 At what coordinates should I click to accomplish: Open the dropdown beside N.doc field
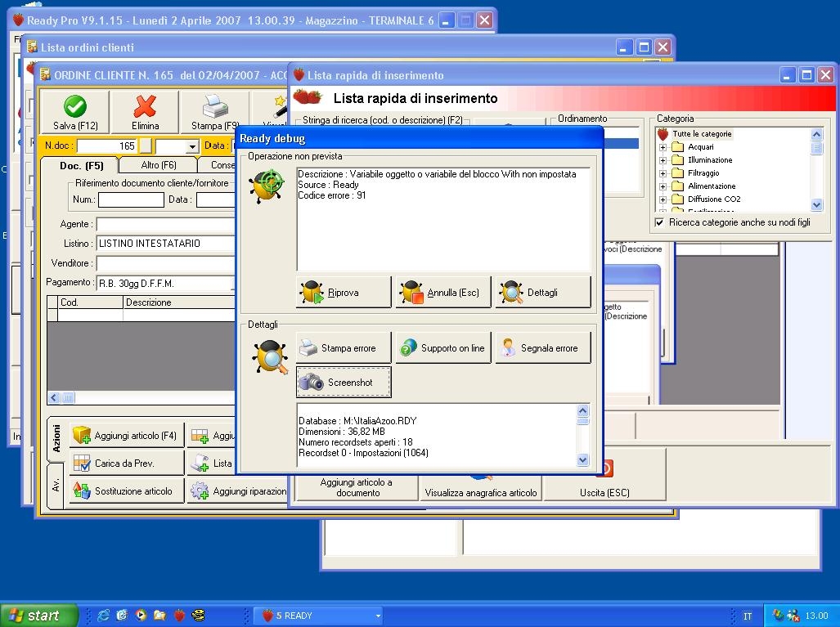pos(192,146)
